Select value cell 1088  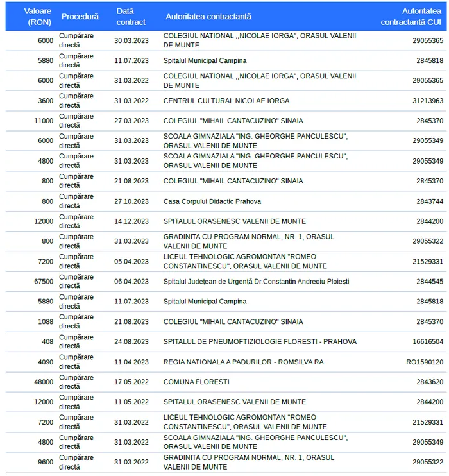tap(46, 321)
